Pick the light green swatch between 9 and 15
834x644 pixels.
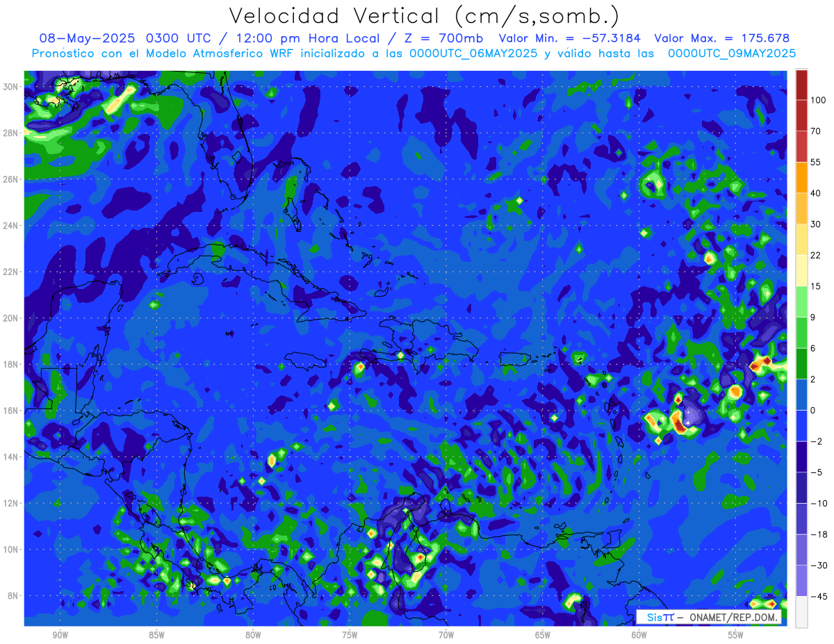(801, 302)
